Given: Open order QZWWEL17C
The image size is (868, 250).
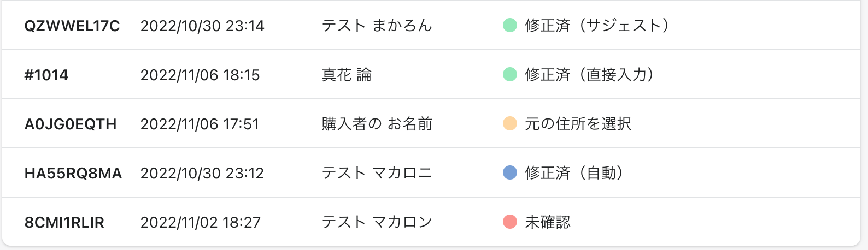Looking at the screenshot, I should (72, 26).
